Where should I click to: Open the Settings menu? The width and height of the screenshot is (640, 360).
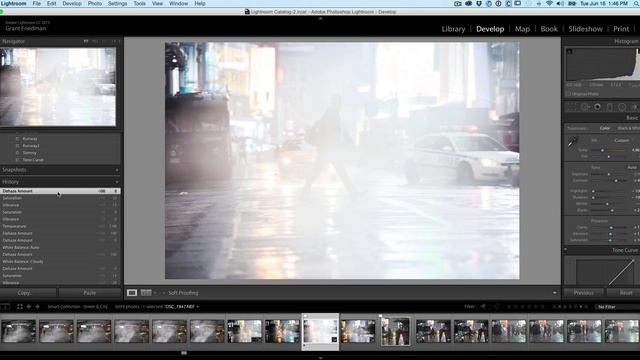[x=118, y=3]
